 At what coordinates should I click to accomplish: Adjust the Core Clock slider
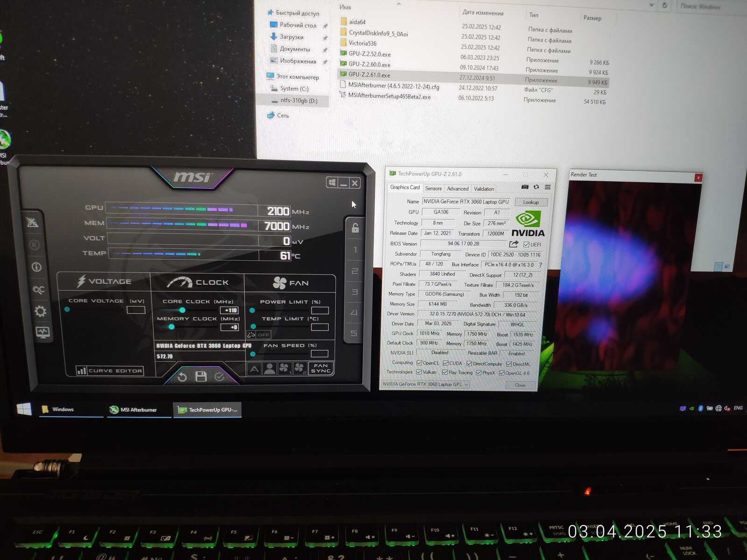183,310
